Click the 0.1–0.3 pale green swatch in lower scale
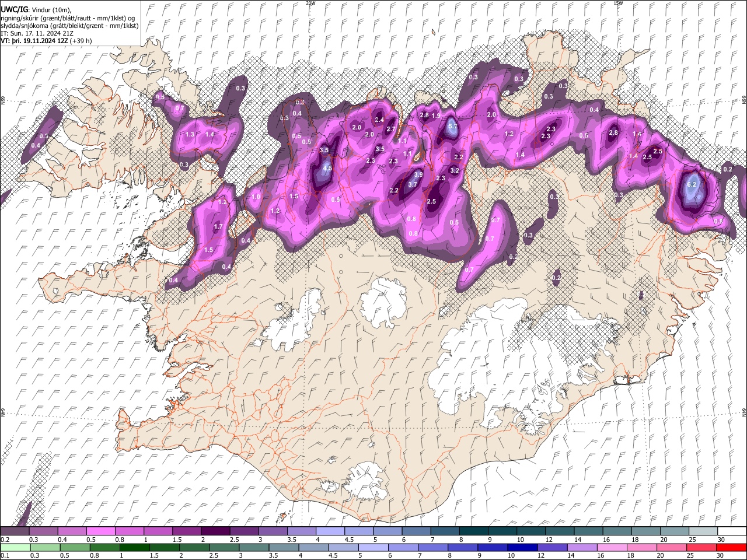 pyautogui.click(x=15, y=547)
